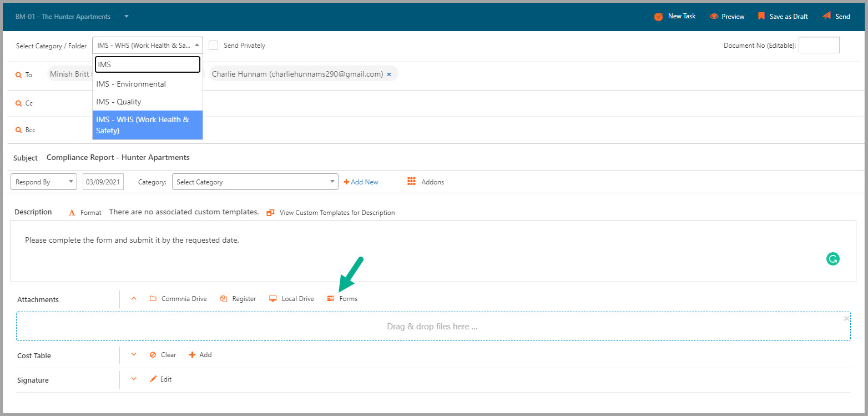Click inside the Description text area
868x416 pixels.
pyautogui.click(x=433, y=250)
